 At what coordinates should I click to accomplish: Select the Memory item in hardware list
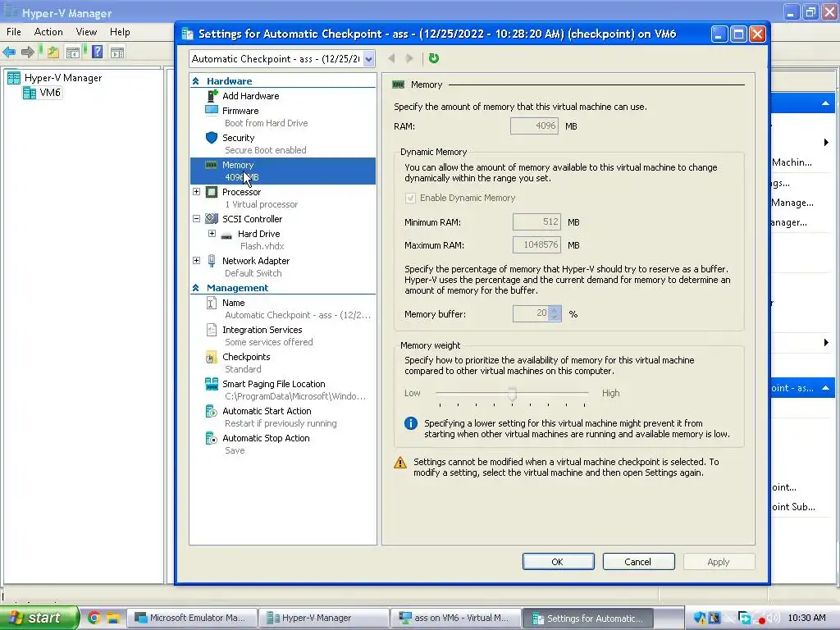(283, 171)
